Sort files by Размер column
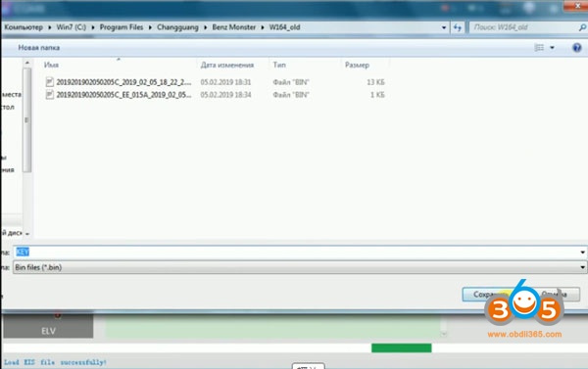 [x=357, y=66]
